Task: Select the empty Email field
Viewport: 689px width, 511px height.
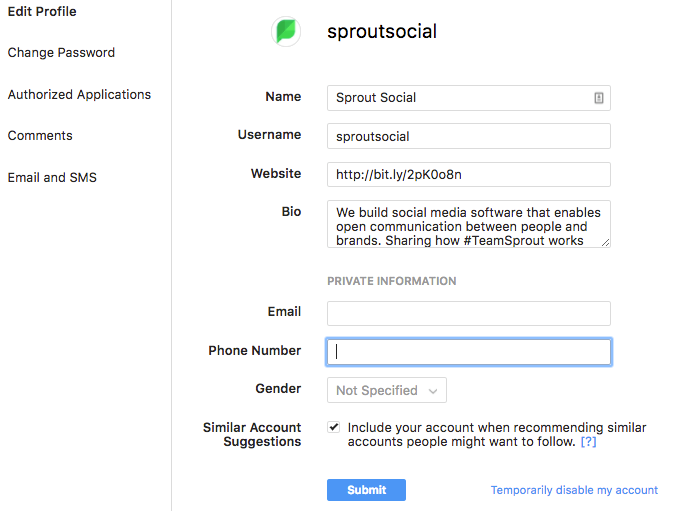Action: coord(468,313)
